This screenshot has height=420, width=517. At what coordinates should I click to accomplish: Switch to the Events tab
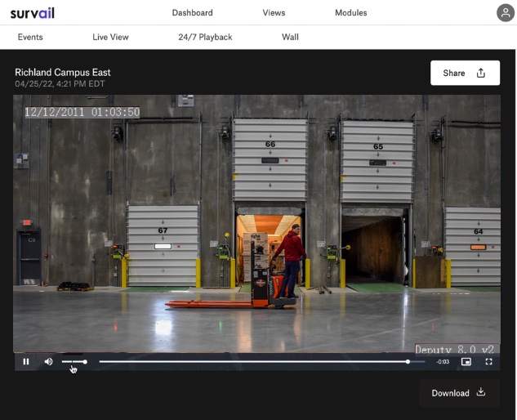click(x=30, y=37)
